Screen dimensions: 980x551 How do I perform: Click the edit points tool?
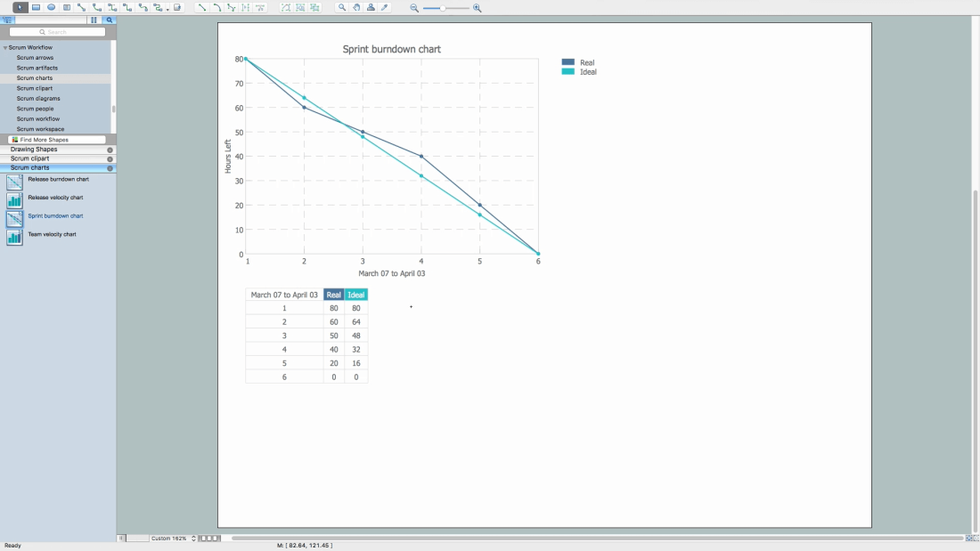286,7
